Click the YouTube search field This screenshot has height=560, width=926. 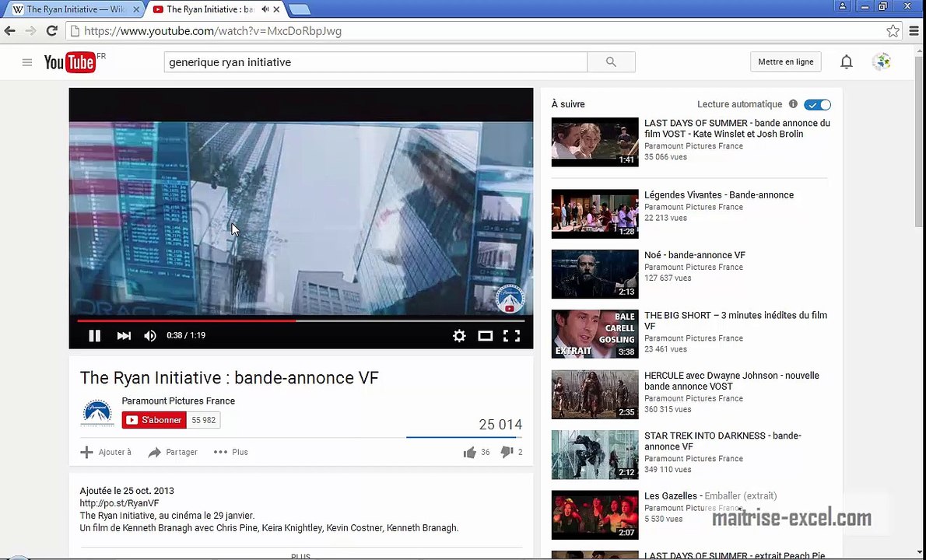pyautogui.click(x=376, y=62)
